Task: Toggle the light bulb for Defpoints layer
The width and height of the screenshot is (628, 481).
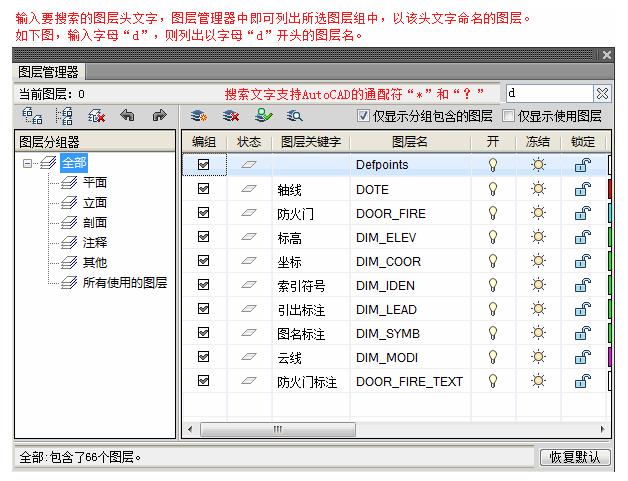Action: tap(493, 165)
